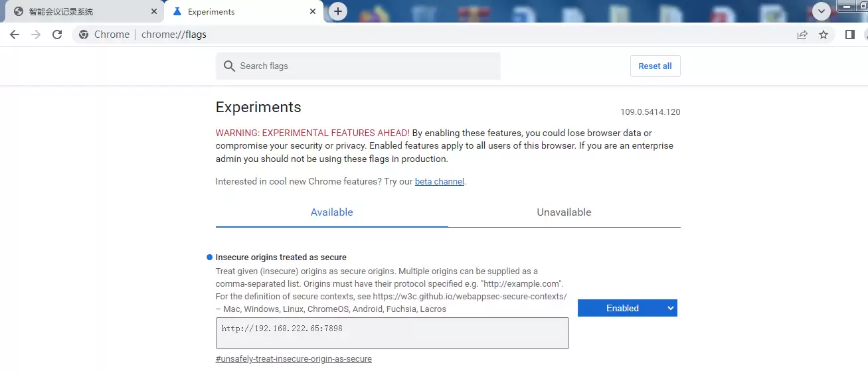Click the Search flags field

click(358, 66)
